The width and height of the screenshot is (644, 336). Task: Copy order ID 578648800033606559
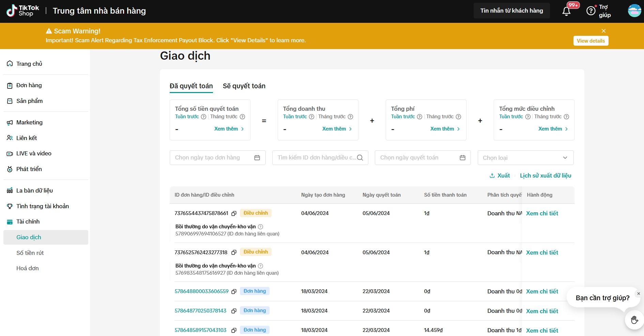tap(234, 292)
